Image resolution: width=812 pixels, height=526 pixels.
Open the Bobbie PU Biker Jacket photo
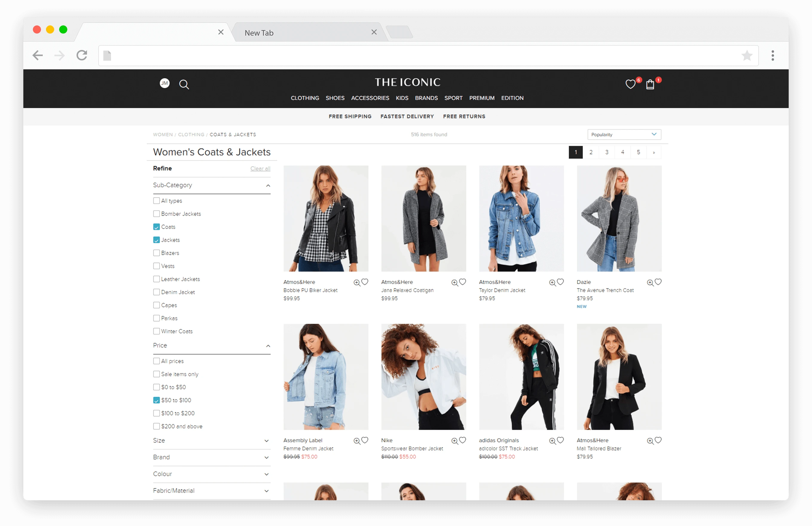(326, 218)
